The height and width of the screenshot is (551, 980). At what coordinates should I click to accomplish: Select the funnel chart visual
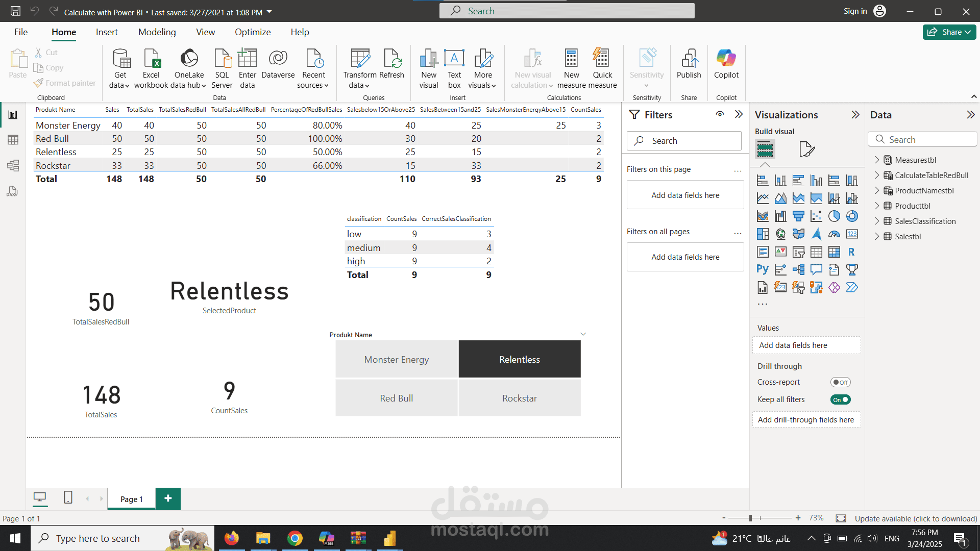click(798, 216)
